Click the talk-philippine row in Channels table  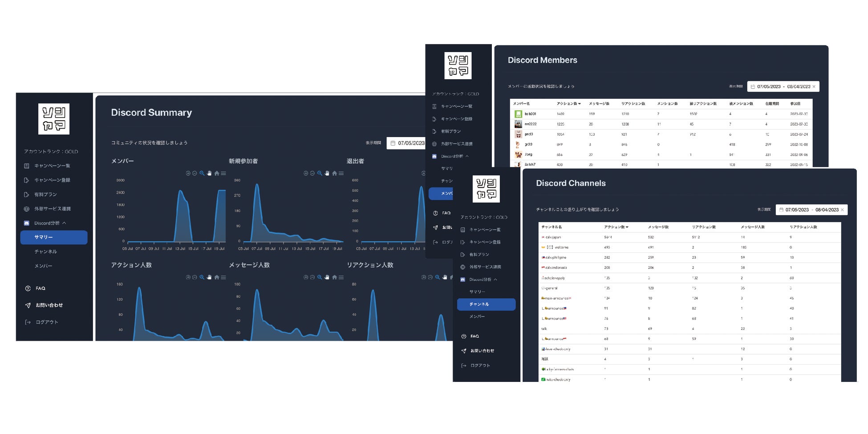(690, 257)
